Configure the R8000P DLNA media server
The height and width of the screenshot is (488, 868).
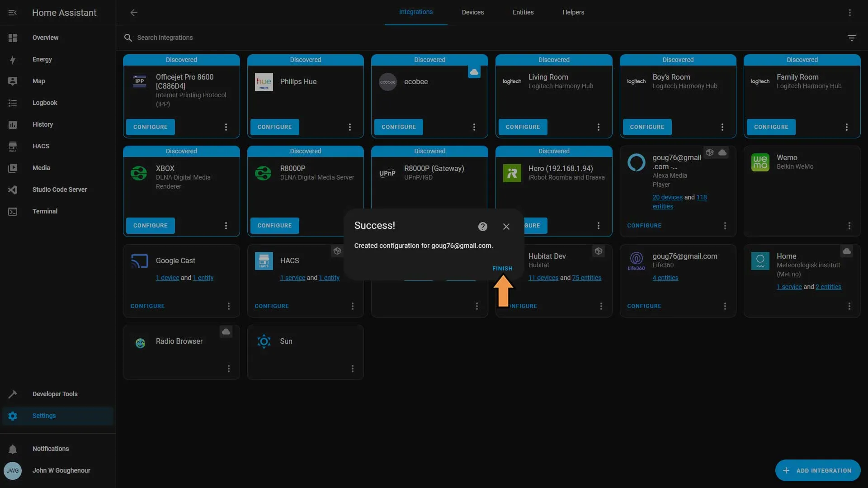point(274,226)
